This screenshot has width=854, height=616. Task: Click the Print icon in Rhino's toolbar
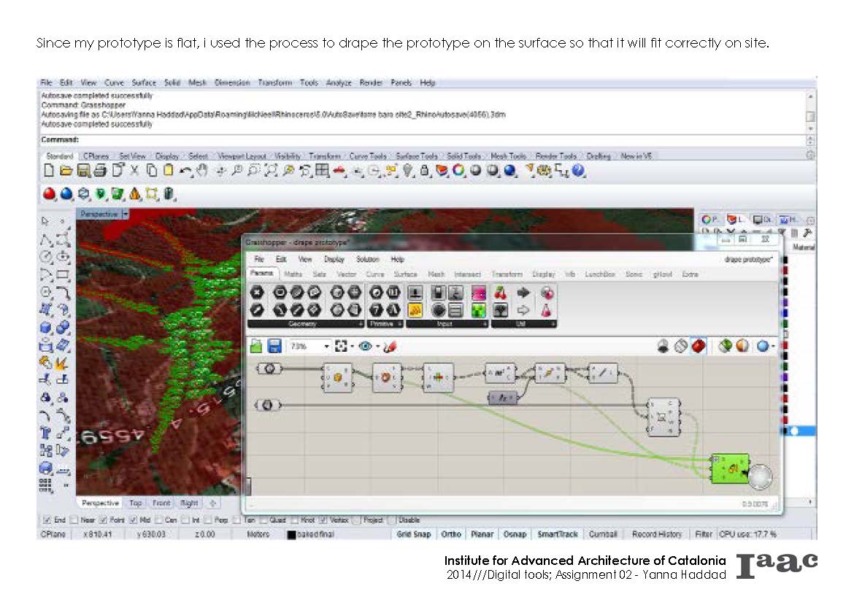pyautogui.click(x=100, y=171)
